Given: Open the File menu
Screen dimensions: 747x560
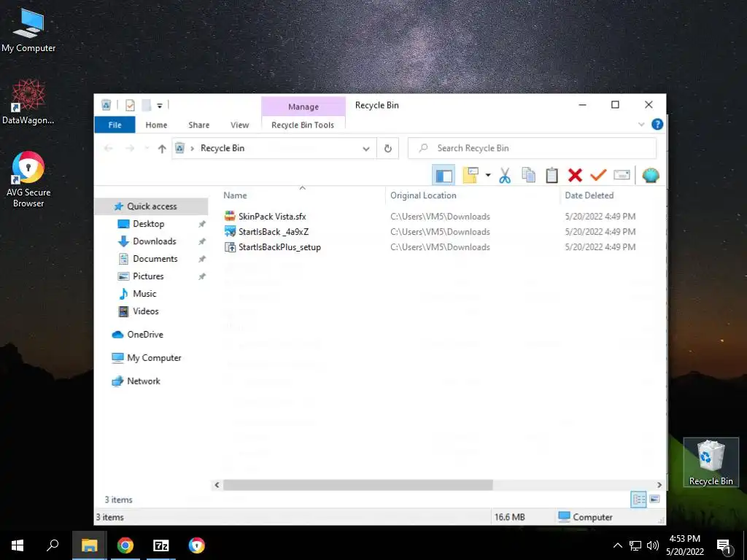Looking at the screenshot, I should tap(115, 125).
